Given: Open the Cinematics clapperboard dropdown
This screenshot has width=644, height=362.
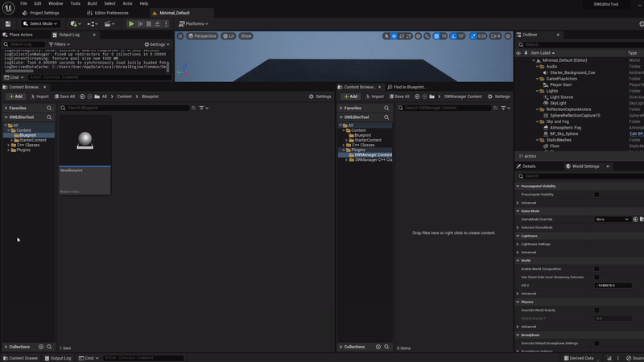Looking at the screenshot, I should pyautogui.click(x=109, y=24).
